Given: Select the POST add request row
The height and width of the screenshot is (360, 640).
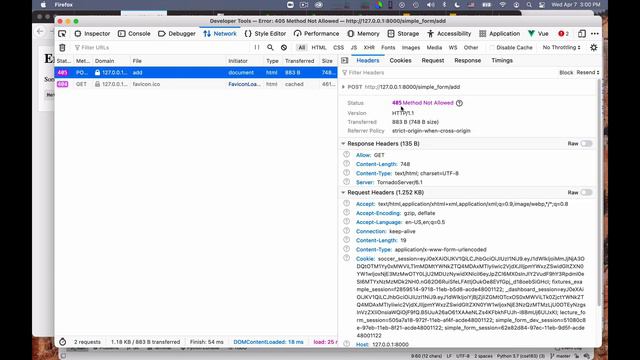Looking at the screenshot, I should click(196, 73).
